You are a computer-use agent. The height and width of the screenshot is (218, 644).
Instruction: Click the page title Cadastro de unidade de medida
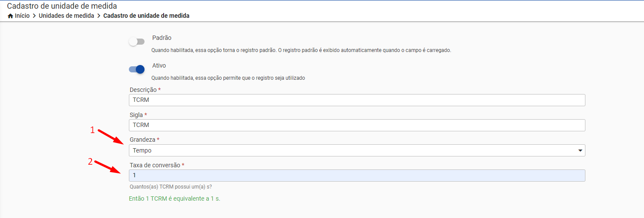pyautogui.click(x=62, y=6)
